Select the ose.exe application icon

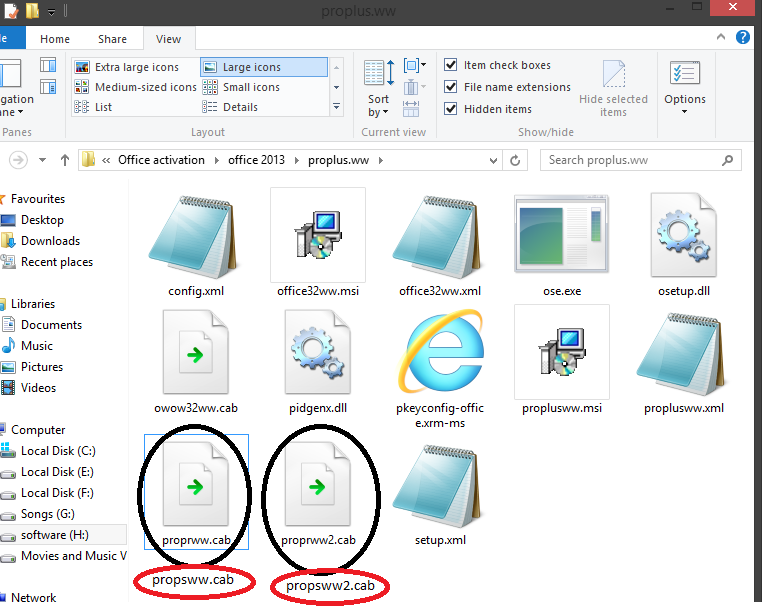click(561, 235)
